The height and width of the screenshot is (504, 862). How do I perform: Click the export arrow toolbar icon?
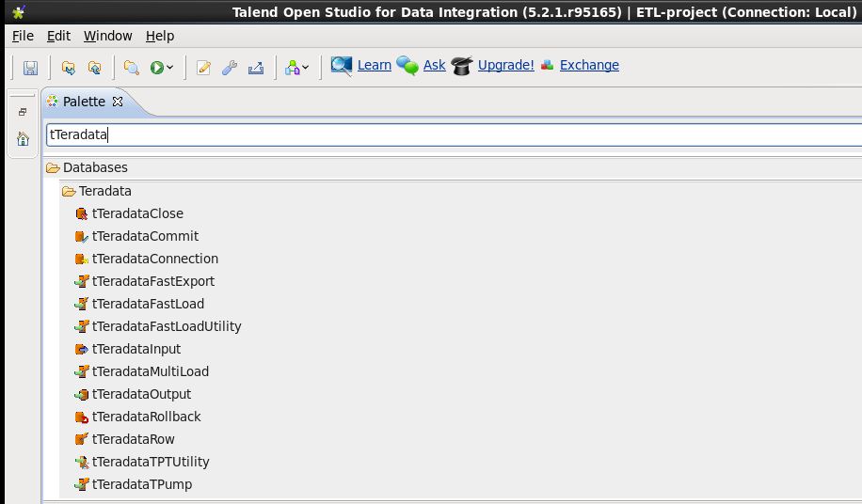click(256, 68)
